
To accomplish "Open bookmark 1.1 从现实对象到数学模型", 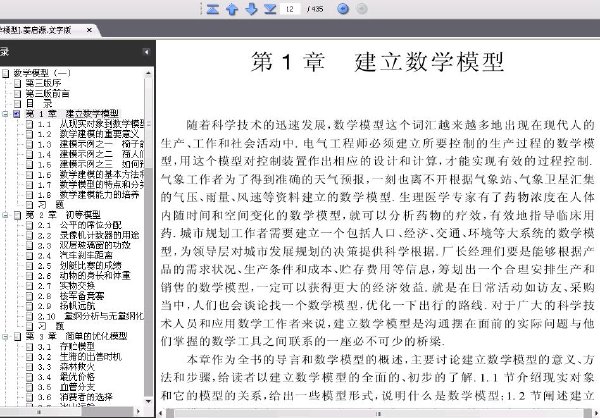I will (x=91, y=124).
